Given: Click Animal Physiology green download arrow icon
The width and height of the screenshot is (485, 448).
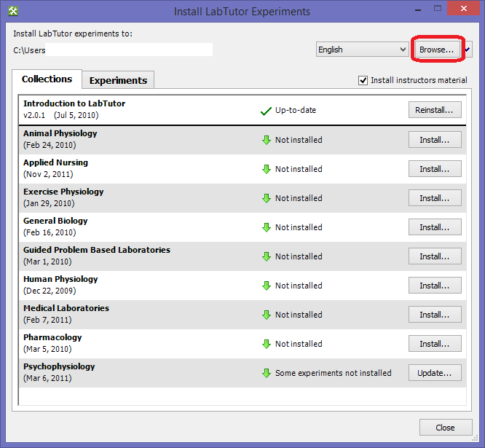Looking at the screenshot, I should (267, 140).
